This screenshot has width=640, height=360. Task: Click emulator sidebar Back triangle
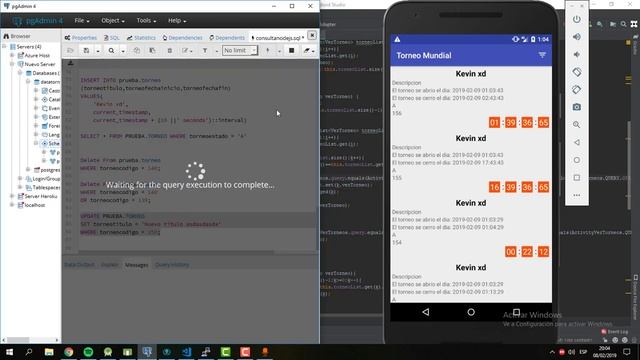click(576, 142)
